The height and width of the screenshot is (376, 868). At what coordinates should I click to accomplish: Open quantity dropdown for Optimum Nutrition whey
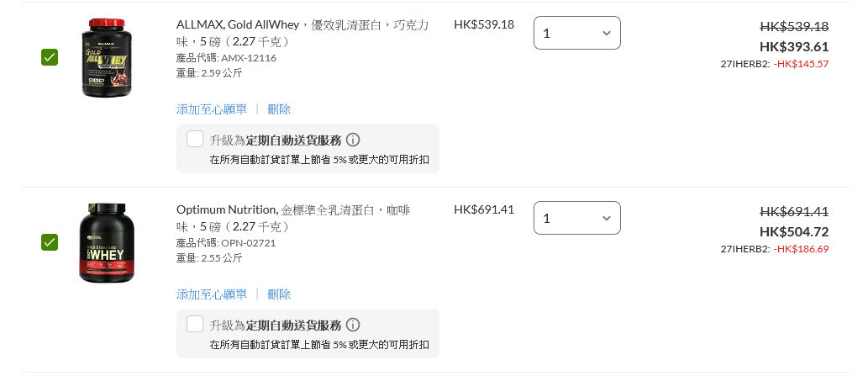576,218
